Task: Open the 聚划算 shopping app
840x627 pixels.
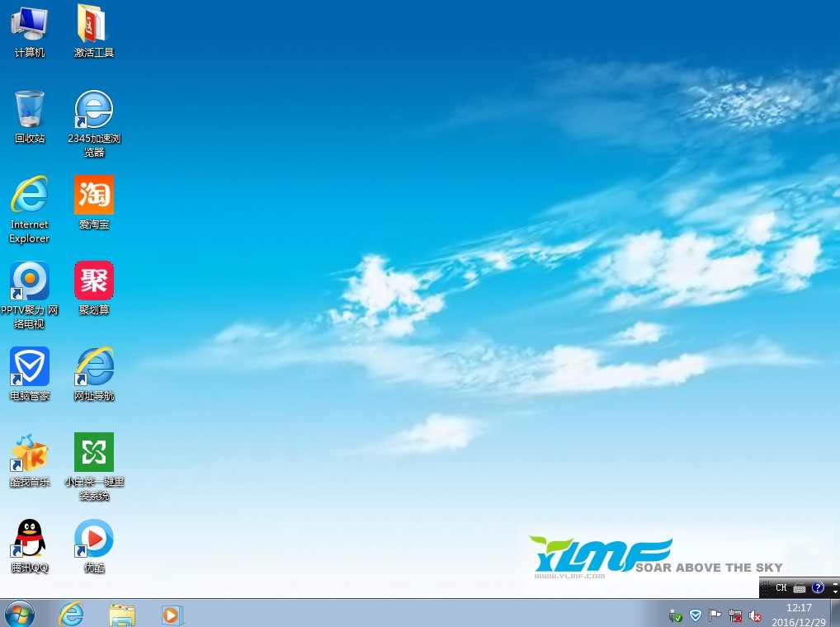Action: (93, 280)
